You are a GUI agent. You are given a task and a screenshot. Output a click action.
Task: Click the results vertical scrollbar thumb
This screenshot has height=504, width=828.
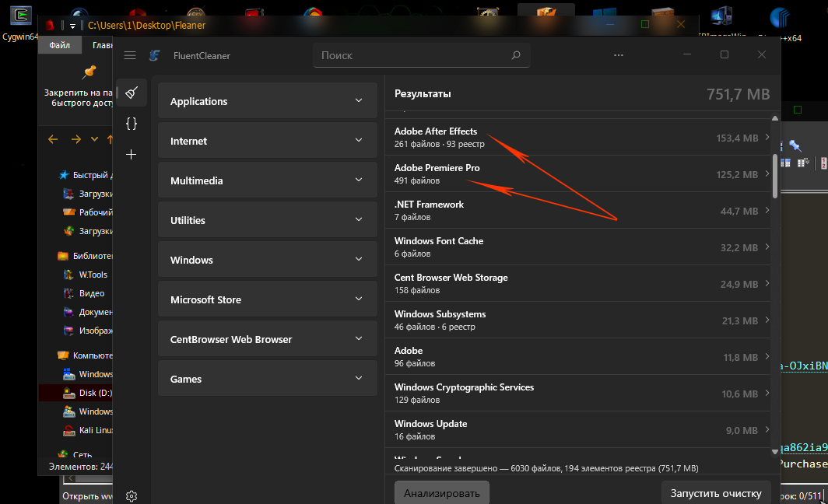tap(774, 176)
